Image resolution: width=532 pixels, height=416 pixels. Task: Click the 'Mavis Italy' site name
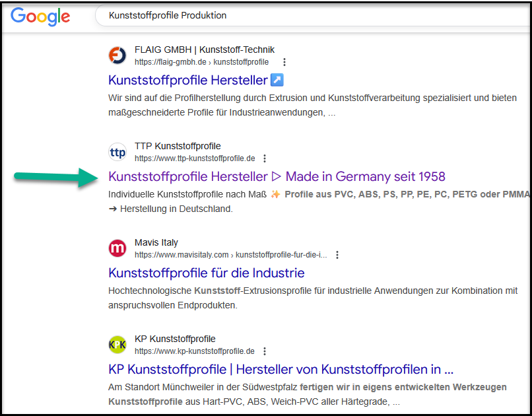tap(156, 242)
